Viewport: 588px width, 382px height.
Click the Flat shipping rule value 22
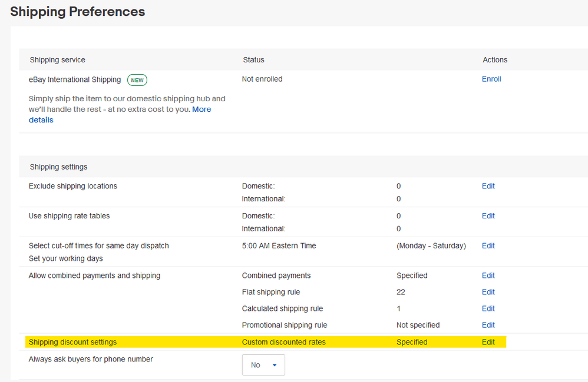pyautogui.click(x=401, y=292)
